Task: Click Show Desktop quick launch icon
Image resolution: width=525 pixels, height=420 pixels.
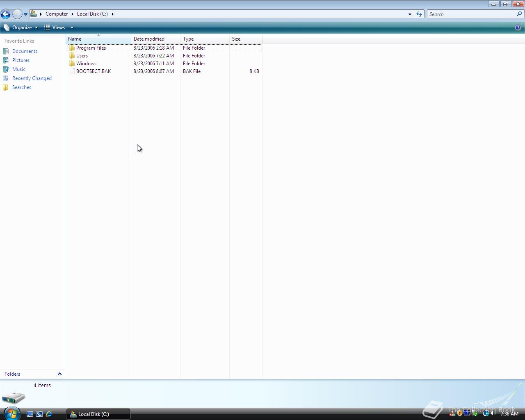Action: pos(30,414)
